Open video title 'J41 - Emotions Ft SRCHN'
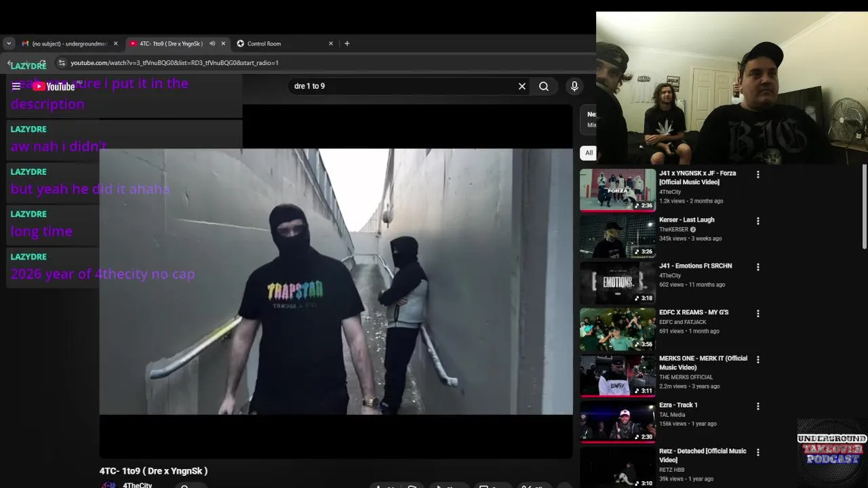Image resolution: width=868 pixels, height=488 pixels. (x=695, y=266)
